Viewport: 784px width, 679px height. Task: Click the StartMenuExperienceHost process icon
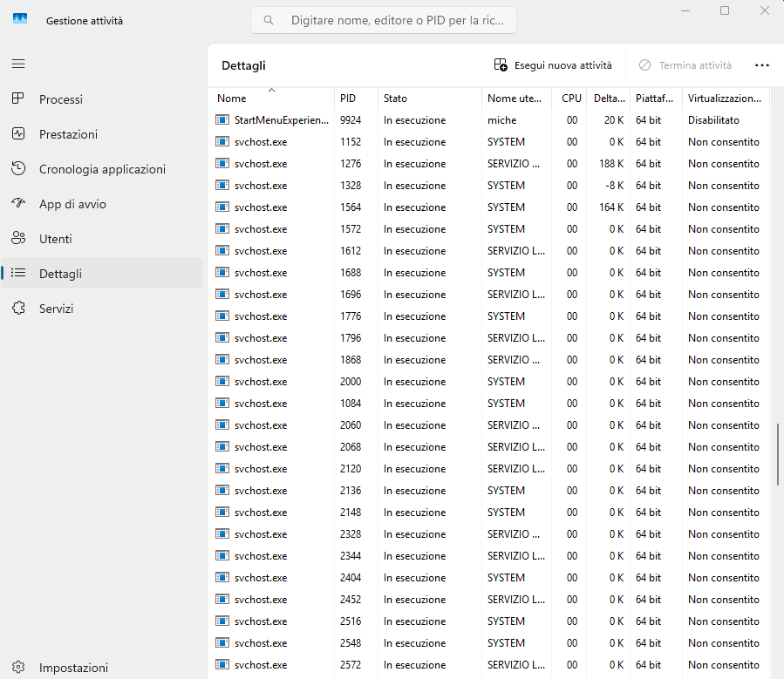[x=222, y=120]
